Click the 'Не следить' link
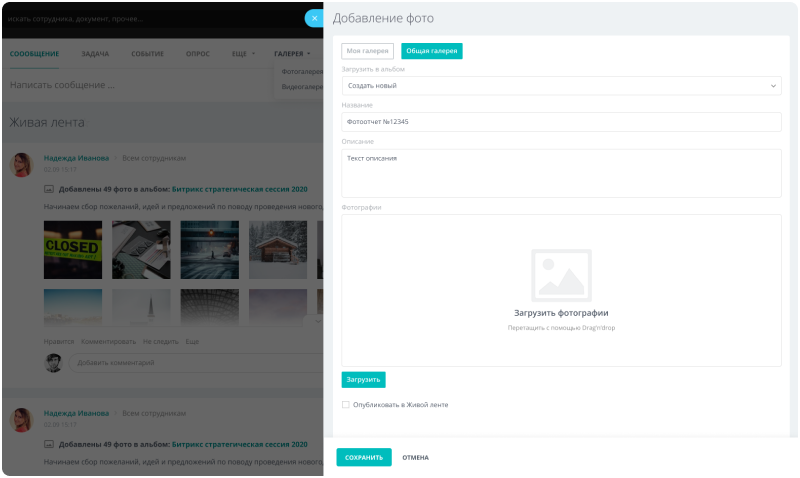This screenshot has width=800, height=478. (x=161, y=342)
